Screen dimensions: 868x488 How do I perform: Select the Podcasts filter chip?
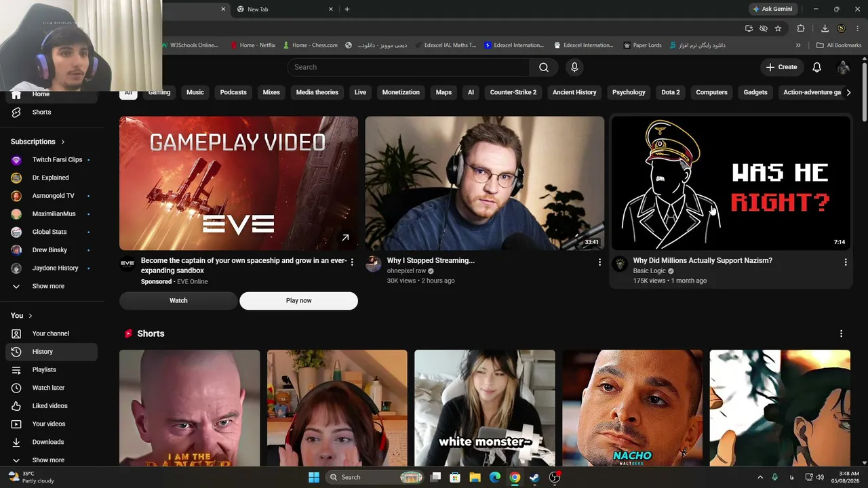(x=233, y=92)
